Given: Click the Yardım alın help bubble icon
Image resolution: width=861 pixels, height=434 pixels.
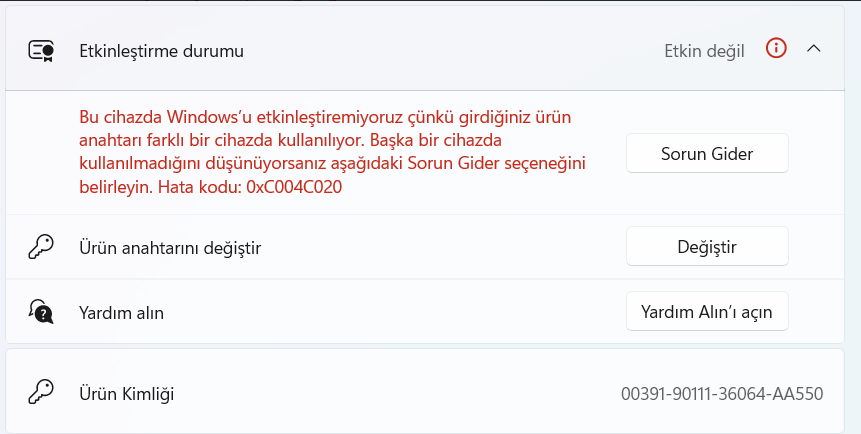Looking at the screenshot, I should click(41, 312).
